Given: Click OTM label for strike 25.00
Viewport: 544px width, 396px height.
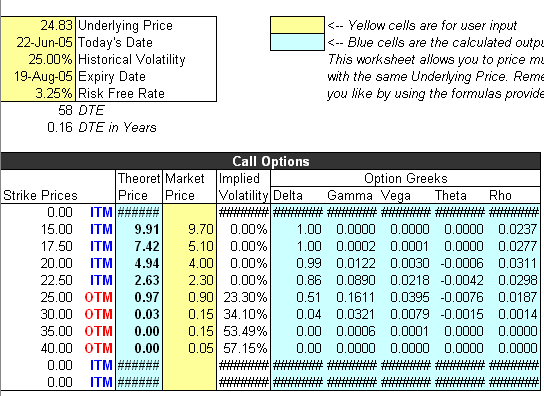Looking at the screenshot, I should (99, 297).
